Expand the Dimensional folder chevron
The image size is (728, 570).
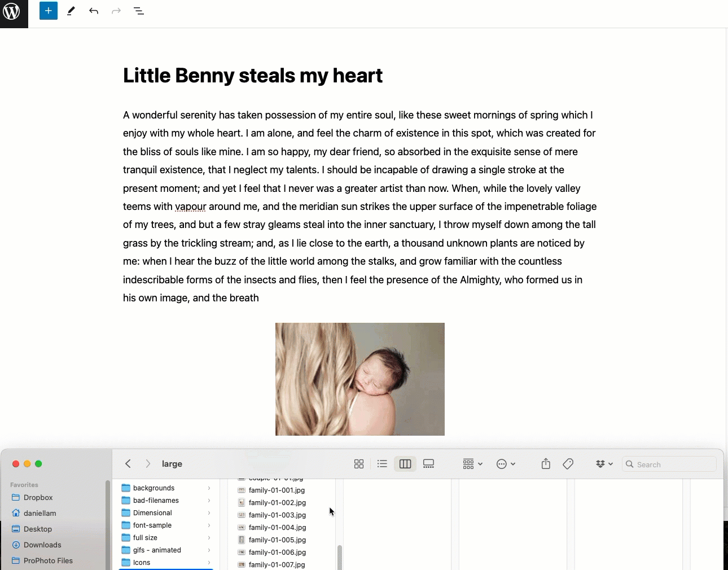(x=209, y=513)
